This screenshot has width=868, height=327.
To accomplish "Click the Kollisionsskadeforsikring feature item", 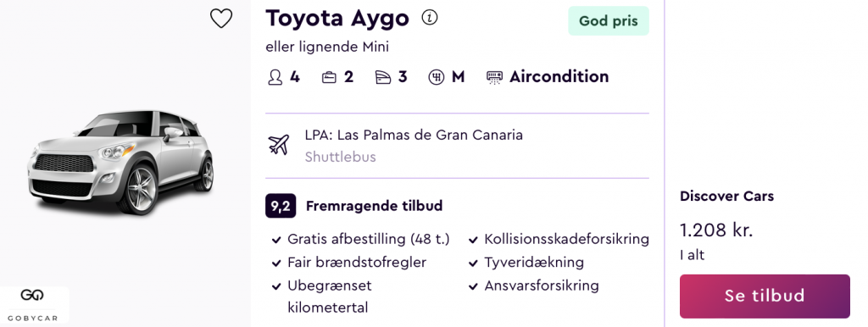I will click(559, 240).
